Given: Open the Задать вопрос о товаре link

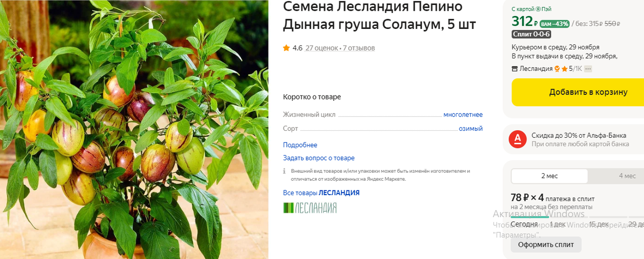Looking at the screenshot, I should (x=319, y=158).
